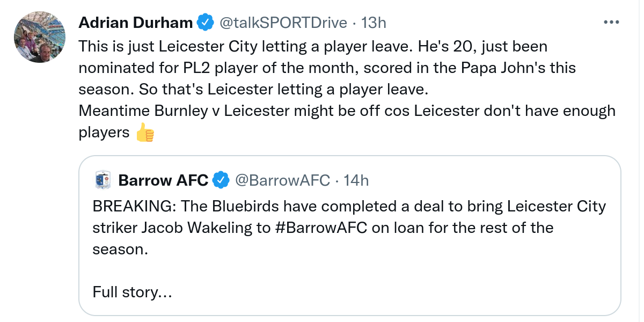This screenshot has width=644, height=322.
Task: Open quoted tweet via blank area beside Full story
Action: point(376,292)
